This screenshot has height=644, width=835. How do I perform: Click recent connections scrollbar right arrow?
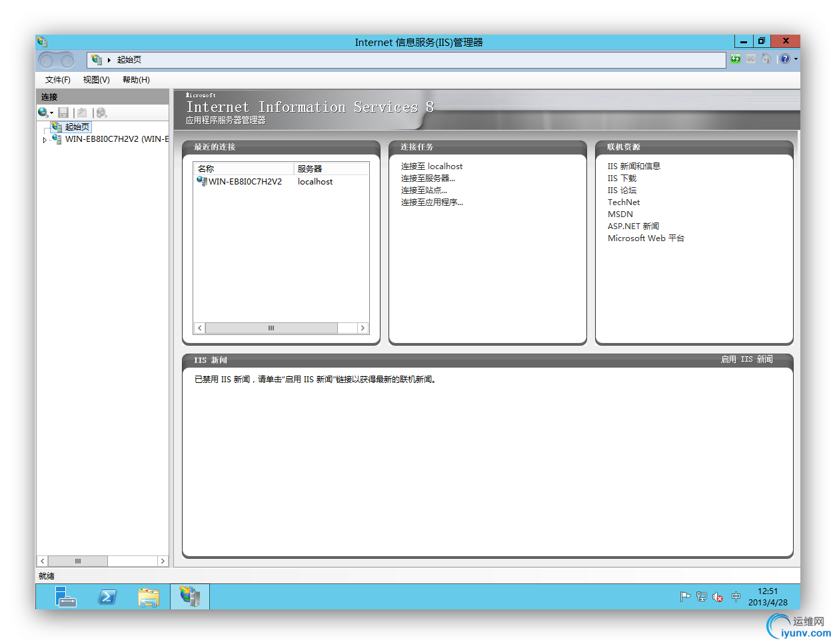coord(363,328)
